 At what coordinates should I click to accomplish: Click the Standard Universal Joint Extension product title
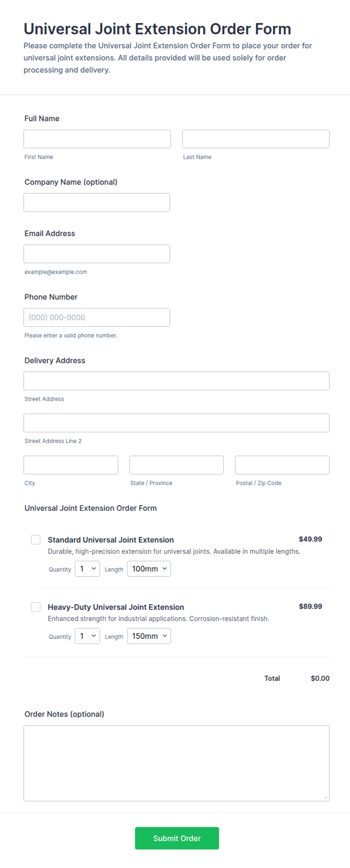pos(111,539)
